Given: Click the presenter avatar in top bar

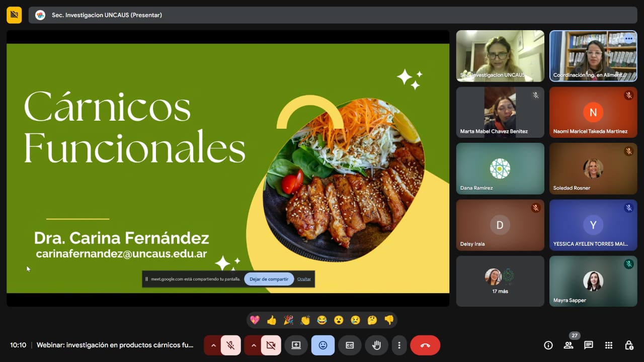Looking at the screenshot, I should click(40, 15).
